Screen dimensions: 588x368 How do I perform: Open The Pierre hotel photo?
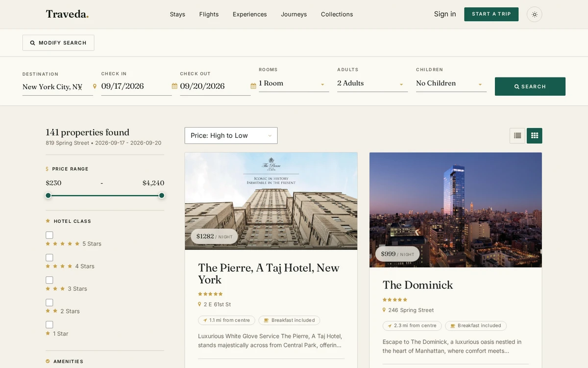(271, 201)
